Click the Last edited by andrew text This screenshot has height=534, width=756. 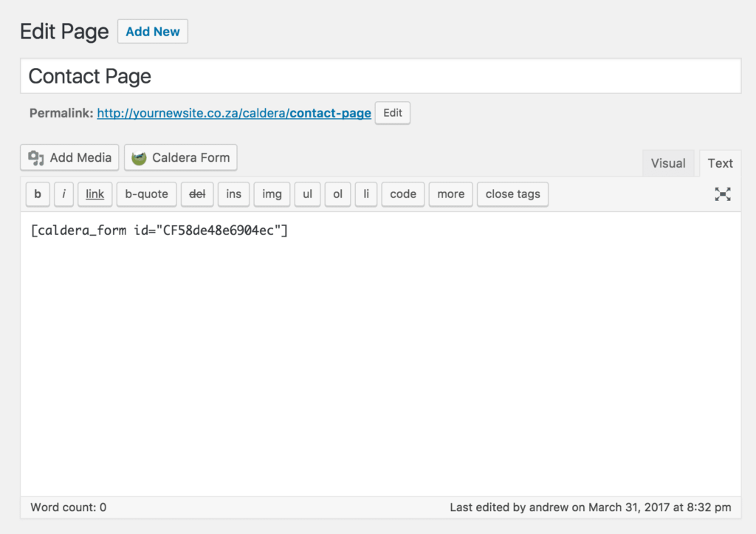coord(591,507)
